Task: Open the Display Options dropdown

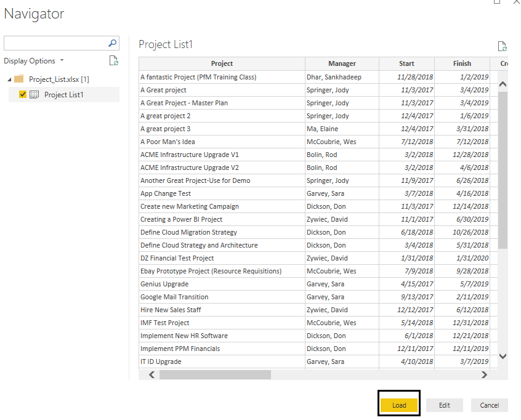Action: pos(33,61)
